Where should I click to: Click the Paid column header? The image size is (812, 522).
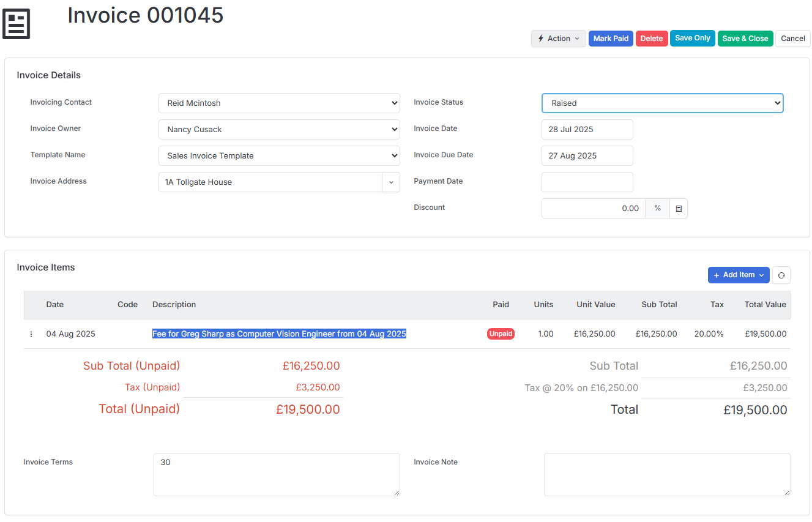pos(501,305)
